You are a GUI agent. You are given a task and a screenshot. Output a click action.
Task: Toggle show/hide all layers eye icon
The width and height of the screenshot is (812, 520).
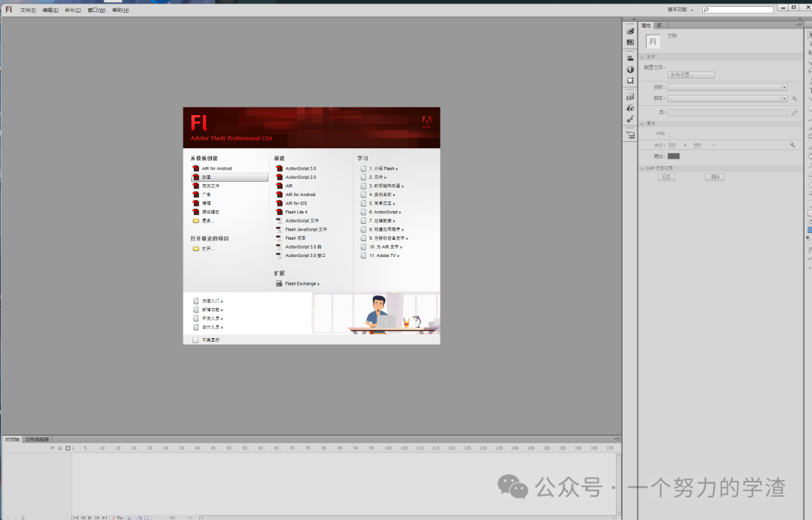coord(53,448)
